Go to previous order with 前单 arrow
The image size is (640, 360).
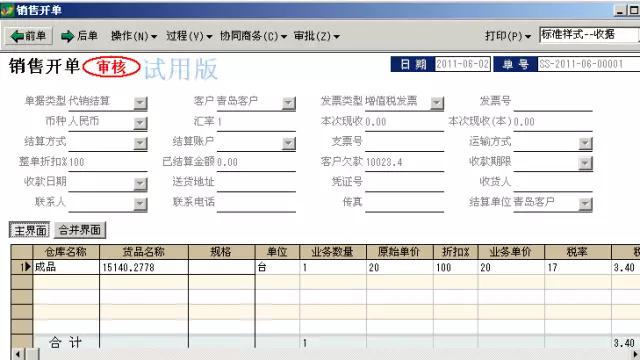pos(28,36)
